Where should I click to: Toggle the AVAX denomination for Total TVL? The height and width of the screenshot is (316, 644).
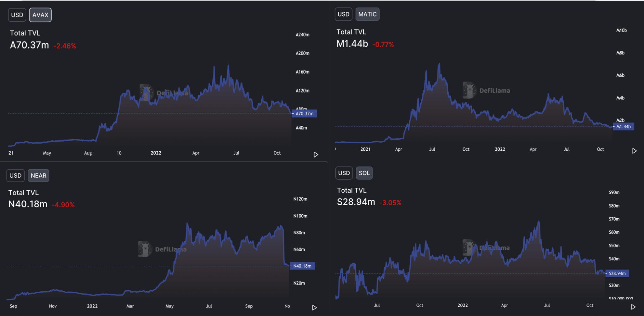coord(40,15)
